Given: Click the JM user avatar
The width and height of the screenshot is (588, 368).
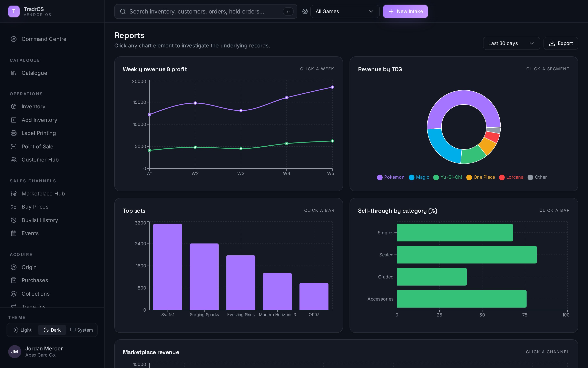Looking at the screenshot, I should tap(14, 351).
